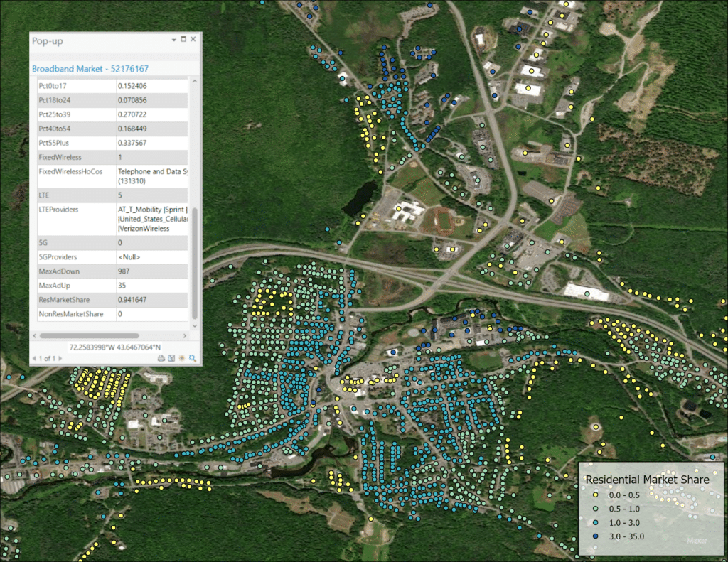Flash the feature using the flash icon
The width and height of the screenshot is (728, 562).
click(182, 358)
